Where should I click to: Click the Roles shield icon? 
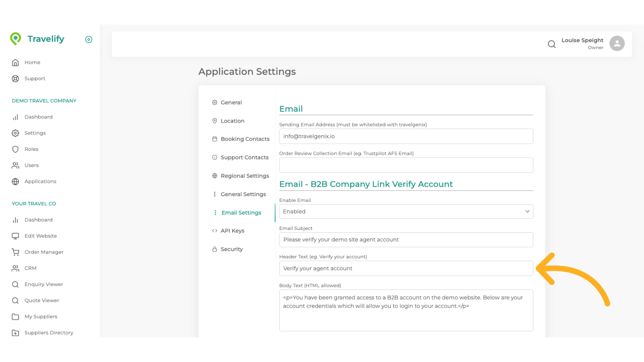[15, 149]
